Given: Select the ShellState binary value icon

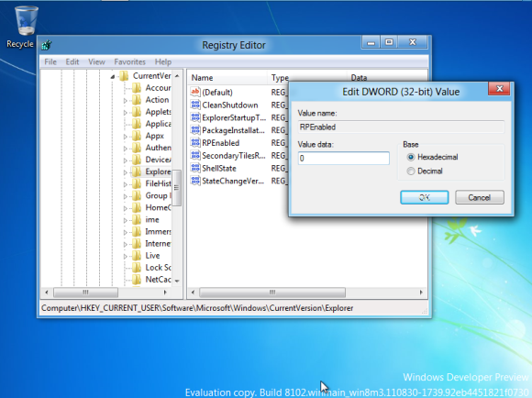Looking at the screenshot, I should 195,168.
